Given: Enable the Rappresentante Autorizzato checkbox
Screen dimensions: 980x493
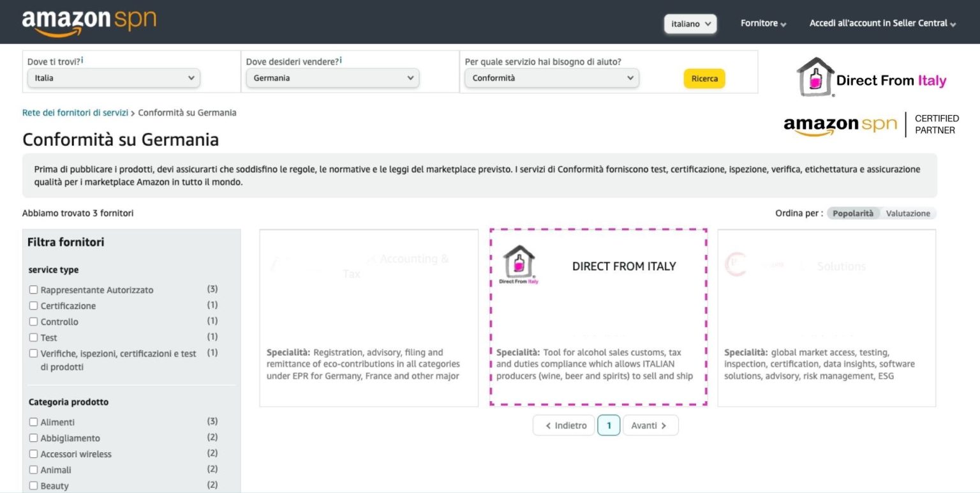Looking at the screenshot, I should [x=34, y=290].
